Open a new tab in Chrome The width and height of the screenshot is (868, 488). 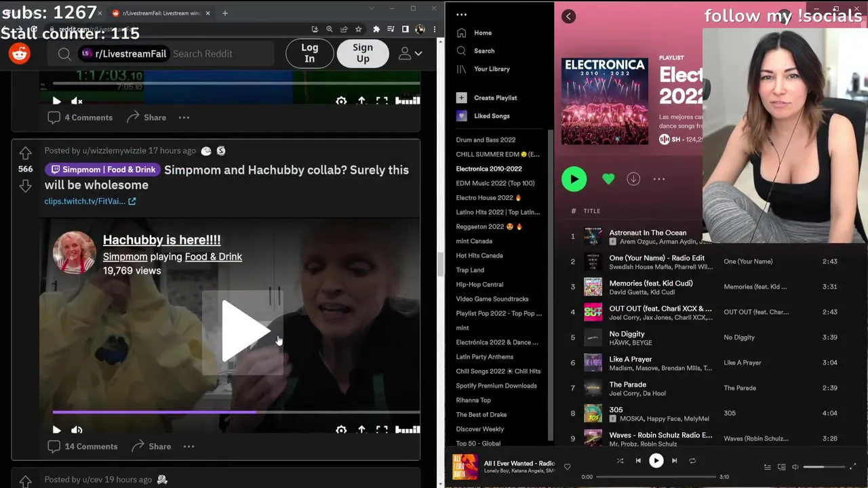[x=225, y=13]
